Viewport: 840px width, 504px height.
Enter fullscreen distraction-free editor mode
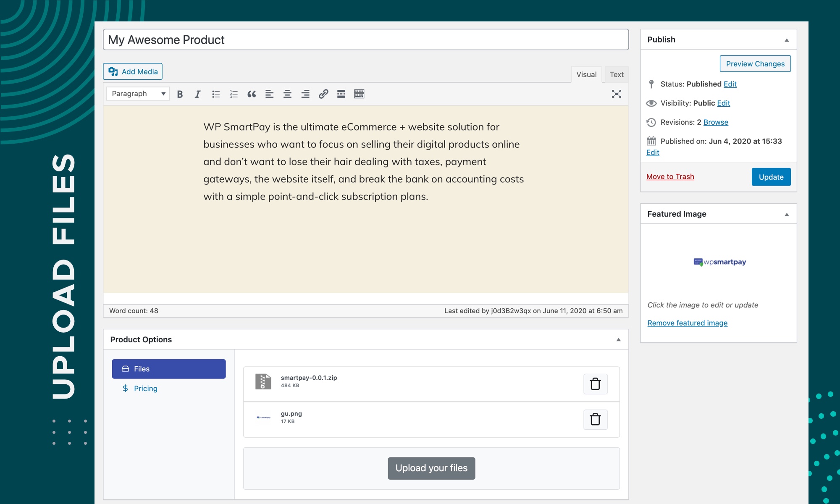tap(616, 94)
